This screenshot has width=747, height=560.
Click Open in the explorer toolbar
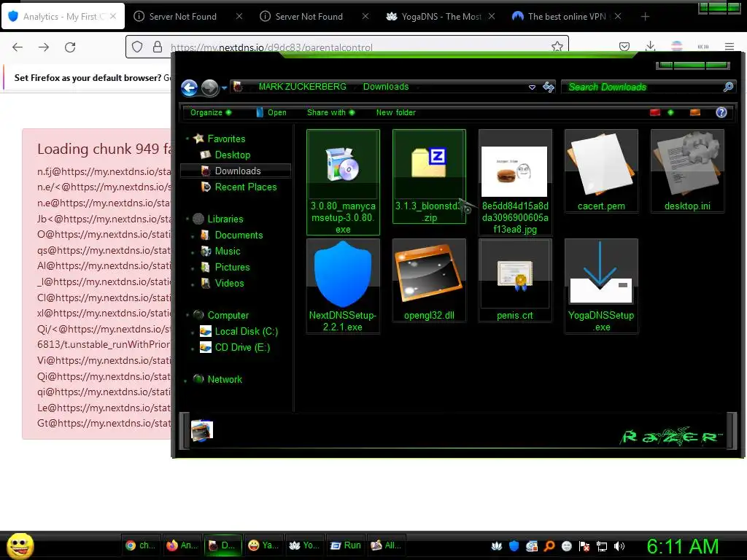point(271,112)
